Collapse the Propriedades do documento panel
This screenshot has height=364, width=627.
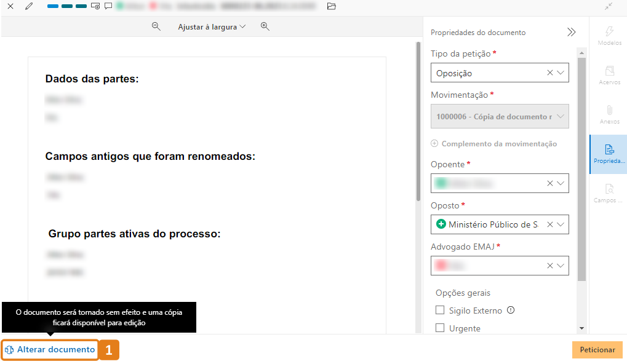pos(571,33)
